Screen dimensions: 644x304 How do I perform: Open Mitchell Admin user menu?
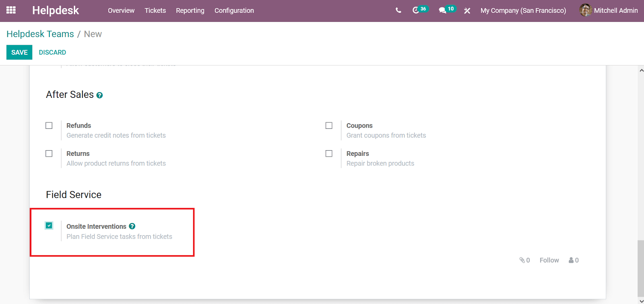pos(609,10)
